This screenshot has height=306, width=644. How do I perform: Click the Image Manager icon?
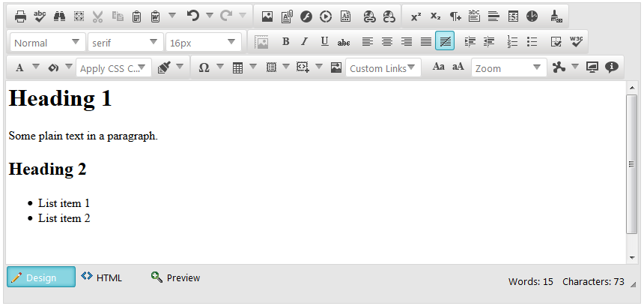tap(267, 16)
